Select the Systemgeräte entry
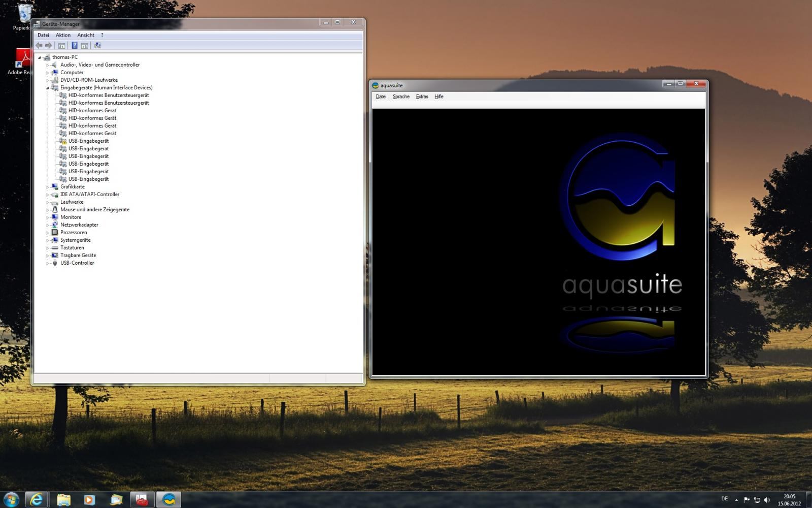Screen dimensions: 812x508 pos(75,240)
